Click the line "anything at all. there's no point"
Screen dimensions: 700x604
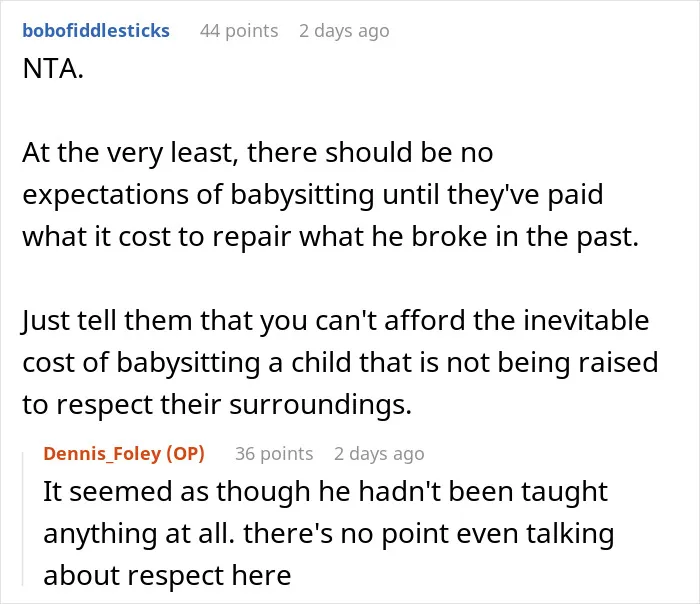pyautogui.click(x=329, y=533)
